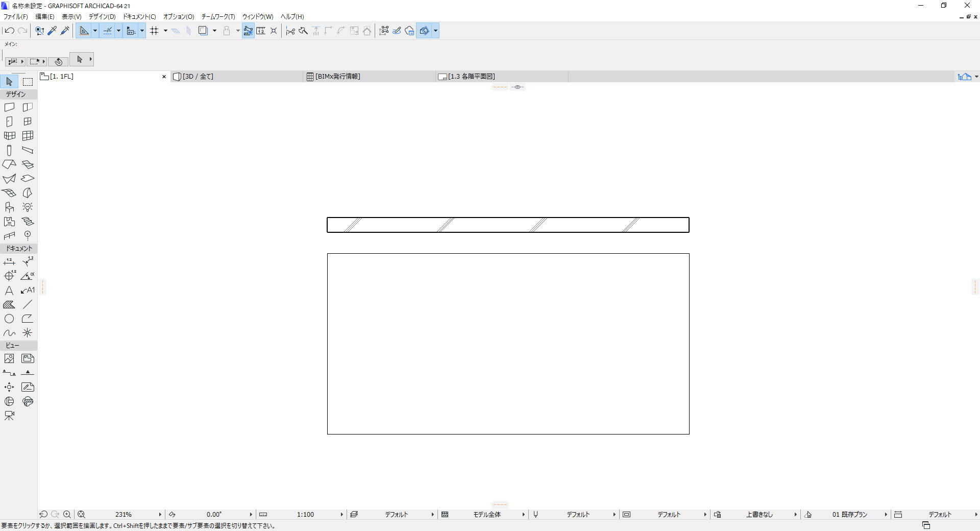The height and width of the screenshot is (531, 980).
Task: Click the Pick Up Parameters eyedropper
Action: (52, 31)
